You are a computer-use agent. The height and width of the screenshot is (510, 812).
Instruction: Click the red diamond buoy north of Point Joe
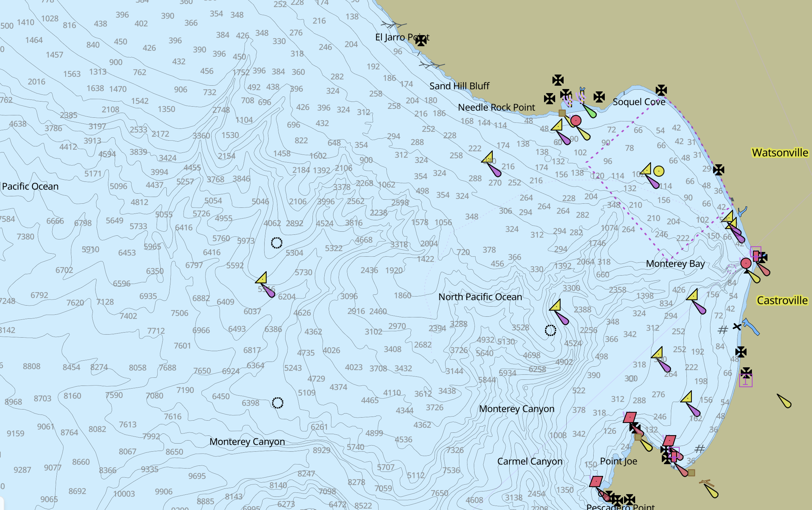tap(630, 417)
